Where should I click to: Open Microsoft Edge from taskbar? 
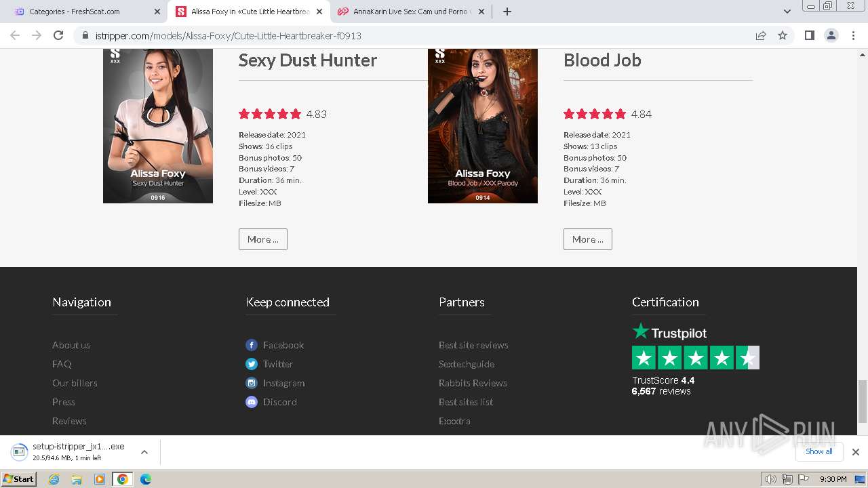click(145, 479)
